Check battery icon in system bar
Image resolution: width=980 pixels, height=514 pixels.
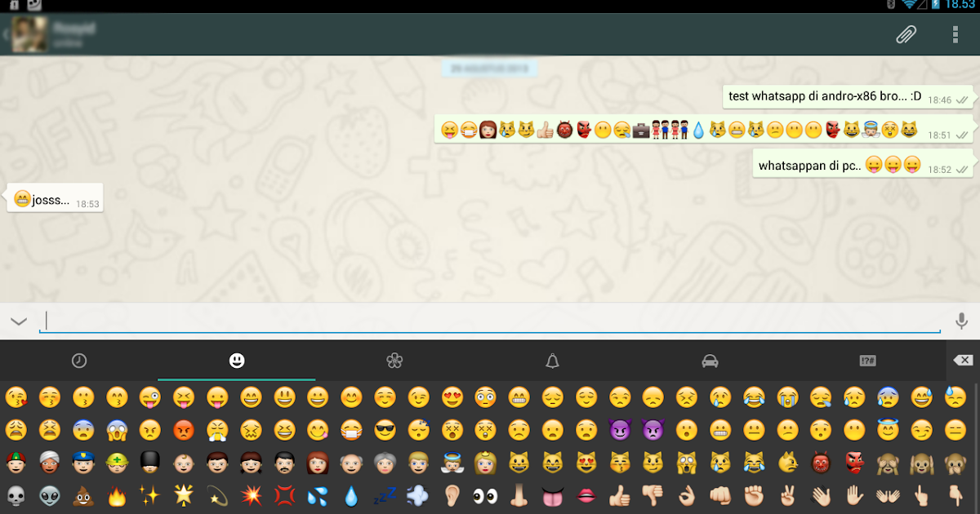click(936, 5)
